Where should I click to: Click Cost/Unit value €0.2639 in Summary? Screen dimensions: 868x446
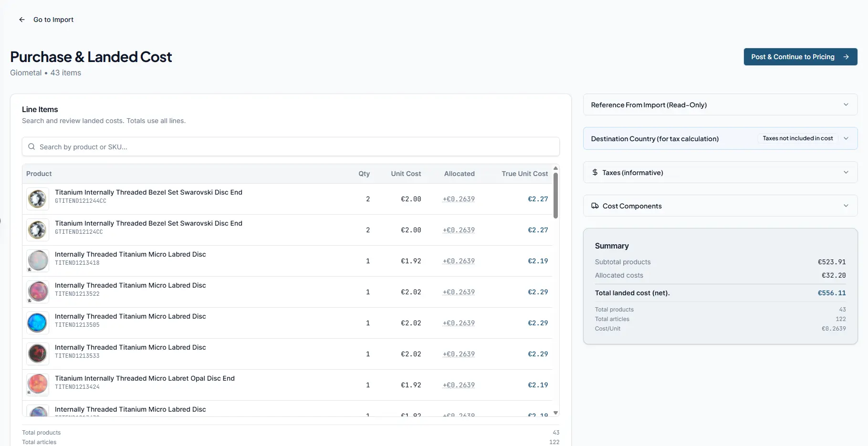(834, 329)
